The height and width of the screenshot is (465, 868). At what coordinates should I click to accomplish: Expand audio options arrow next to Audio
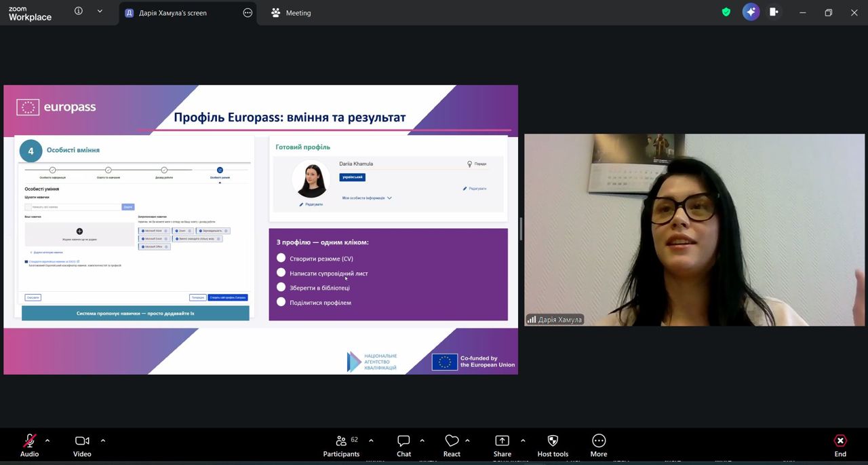[x=47, y=441]
